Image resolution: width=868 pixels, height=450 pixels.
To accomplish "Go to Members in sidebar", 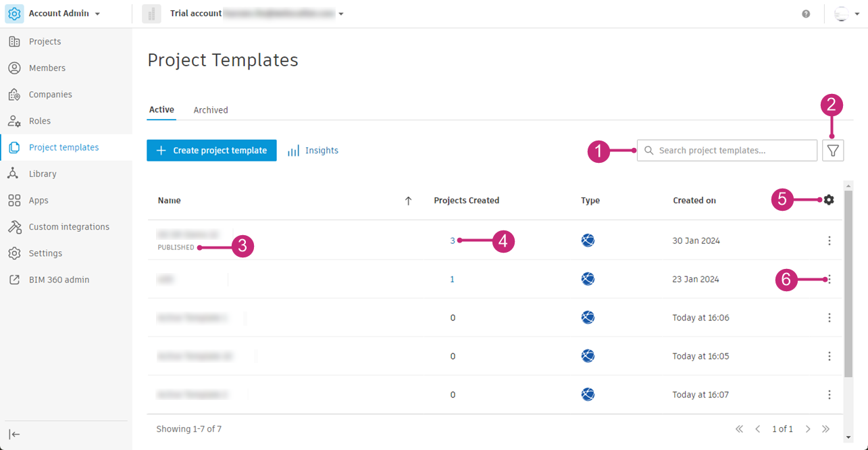I will click(x=47, y=68).
